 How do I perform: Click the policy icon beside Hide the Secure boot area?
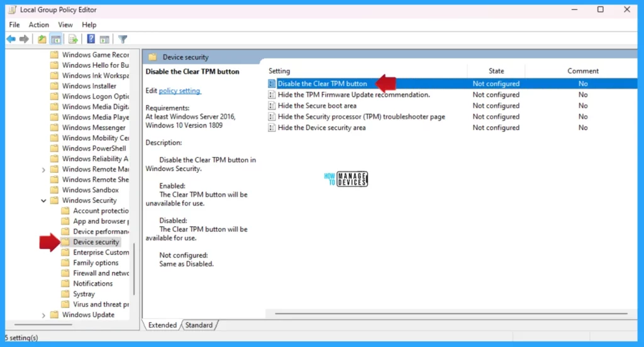pyautogui.click(x=272, y=106)
